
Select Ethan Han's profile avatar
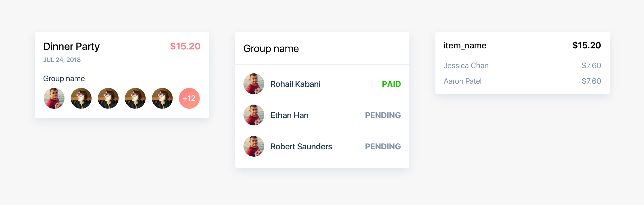pos(254,115)
